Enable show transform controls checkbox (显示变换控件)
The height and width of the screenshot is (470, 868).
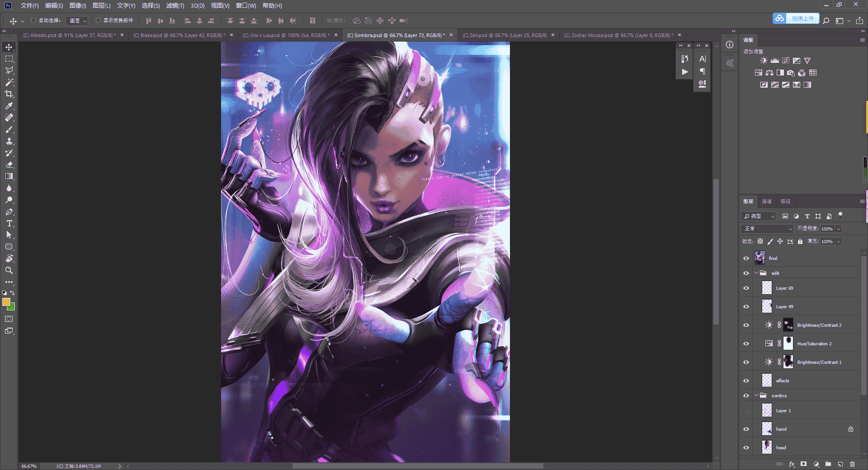pyautogui.click(x=98, y=20)
